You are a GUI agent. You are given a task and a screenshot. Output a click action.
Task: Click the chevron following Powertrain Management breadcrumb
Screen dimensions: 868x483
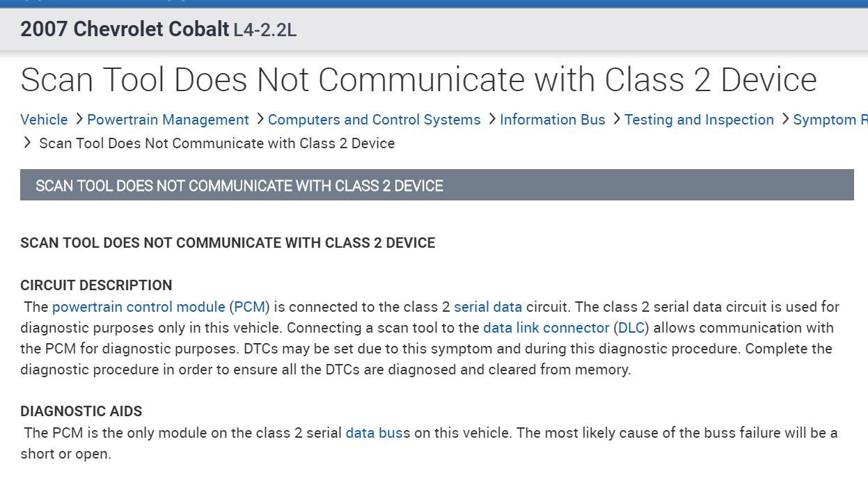click(259, 120)
